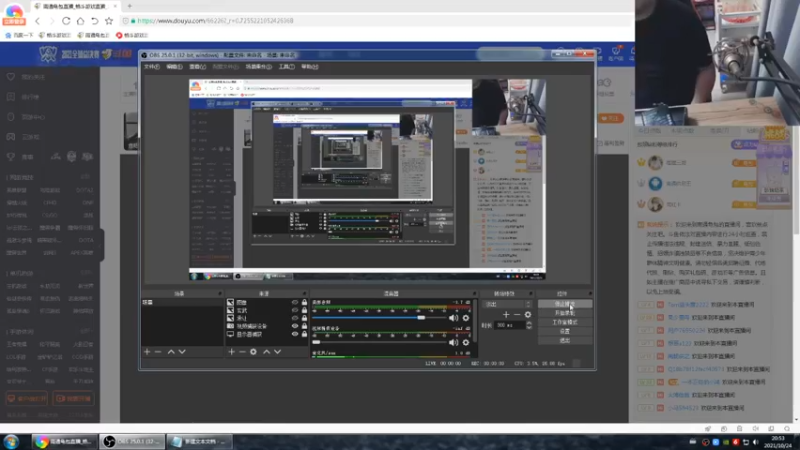Click the 桌面音频 blue volume slider handle

coord(421,317)
